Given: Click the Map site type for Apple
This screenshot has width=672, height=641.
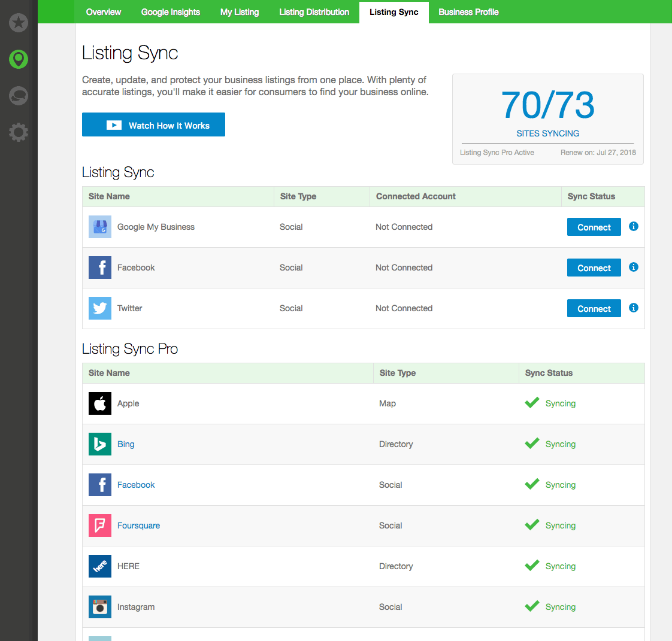Looking at the screenshot, I should tap(388, 403).
